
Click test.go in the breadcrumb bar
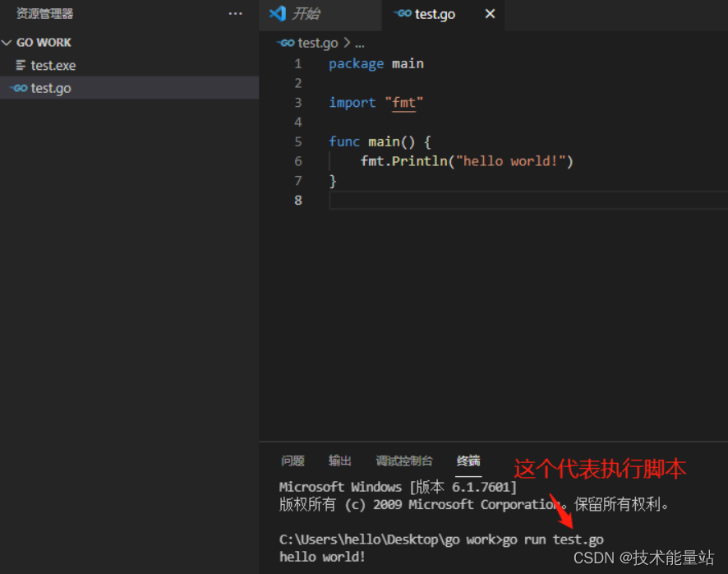pyautogui.click(x=318, y=44)
